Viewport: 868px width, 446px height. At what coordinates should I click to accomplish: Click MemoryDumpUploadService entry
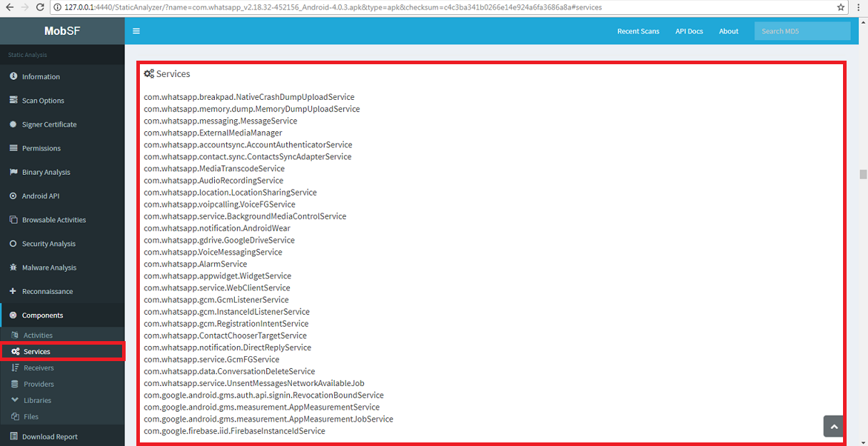tap(252, 109)
